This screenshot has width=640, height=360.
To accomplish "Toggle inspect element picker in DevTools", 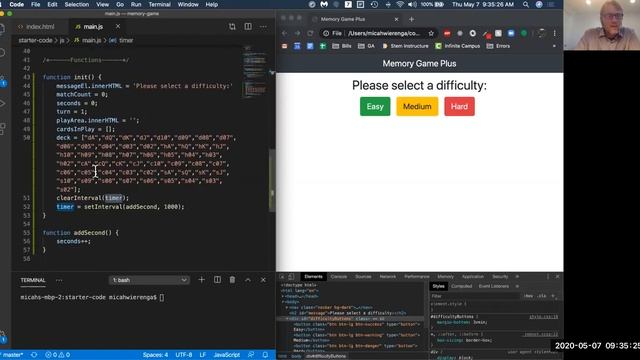I will (x=282, y=277).
